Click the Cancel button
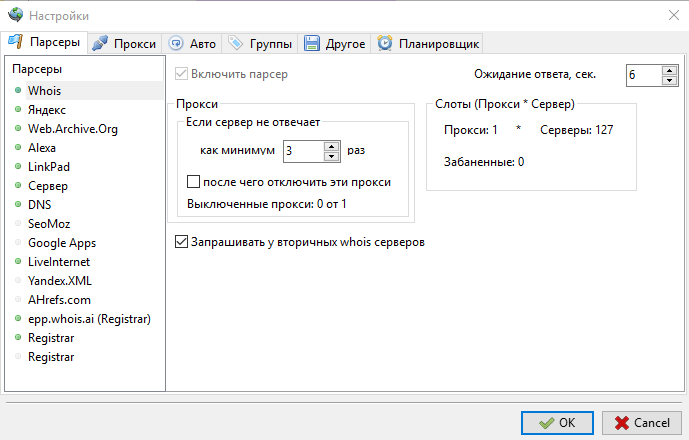689x440 pixels. click(642, 423)
